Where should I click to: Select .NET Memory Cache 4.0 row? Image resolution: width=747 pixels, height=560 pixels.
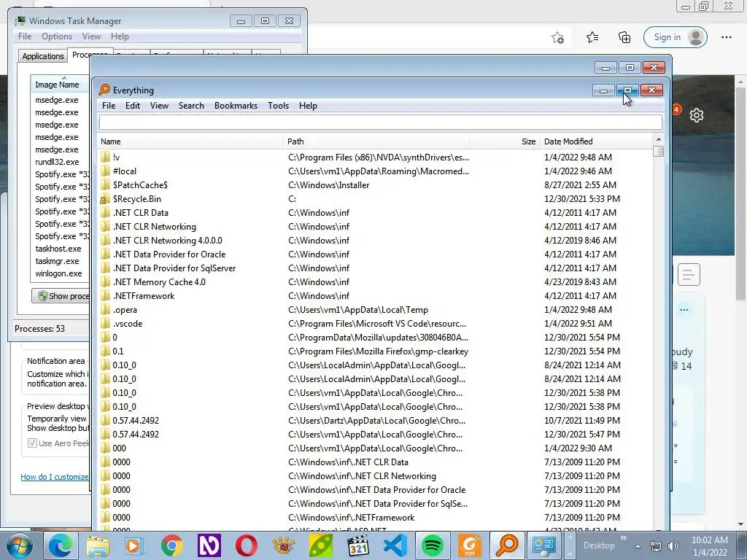376,282
